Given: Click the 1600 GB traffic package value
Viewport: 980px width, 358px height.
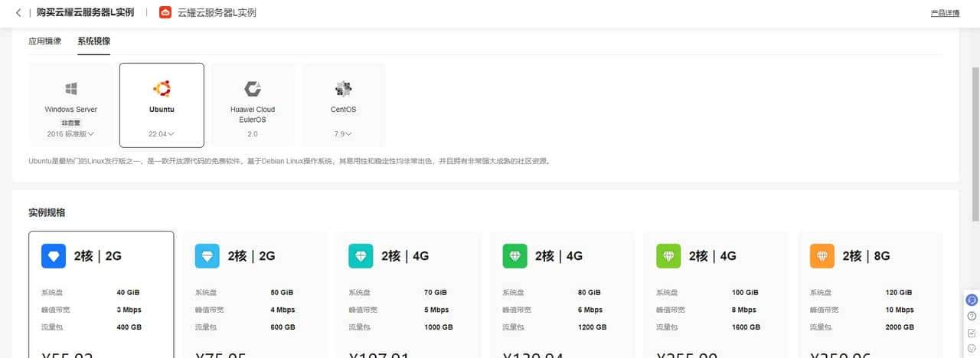Looking at the screenshot, I should (746, 327).
